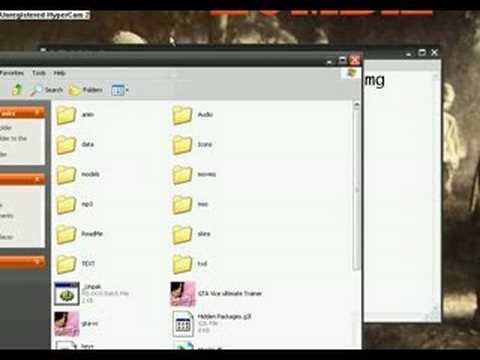Click the Hidden Packages file name
This screenshot has width=480, height=360.
click(224, 316)
